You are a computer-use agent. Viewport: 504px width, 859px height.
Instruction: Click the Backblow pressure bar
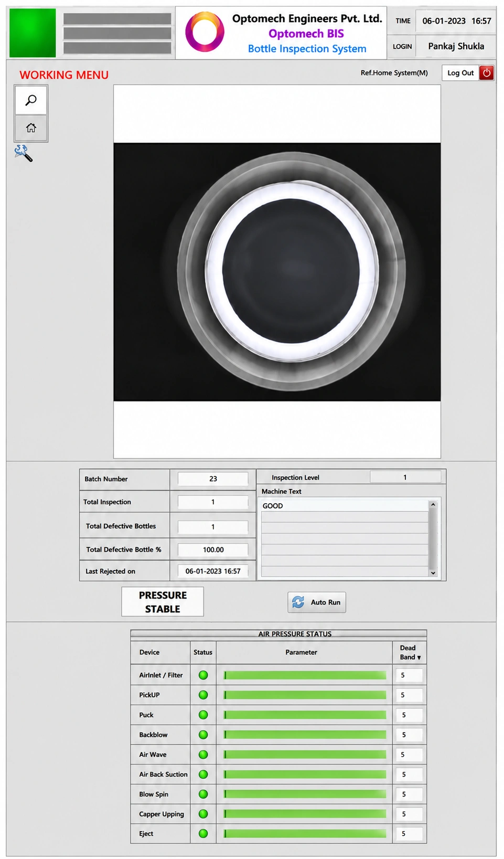(305, 735)
